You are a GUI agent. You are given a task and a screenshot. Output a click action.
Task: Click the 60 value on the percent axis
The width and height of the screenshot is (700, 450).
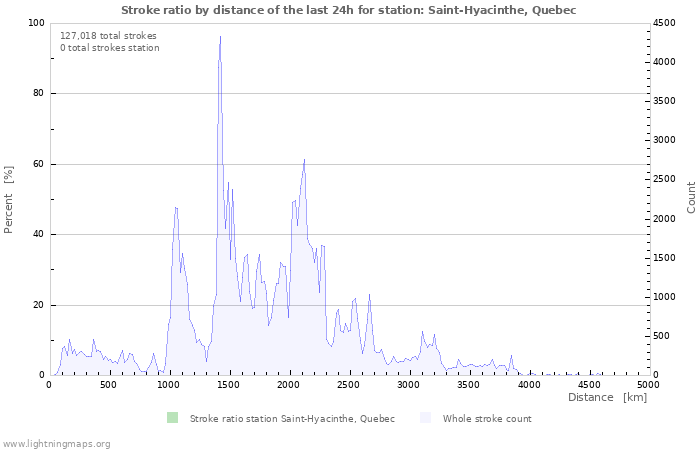38,164
